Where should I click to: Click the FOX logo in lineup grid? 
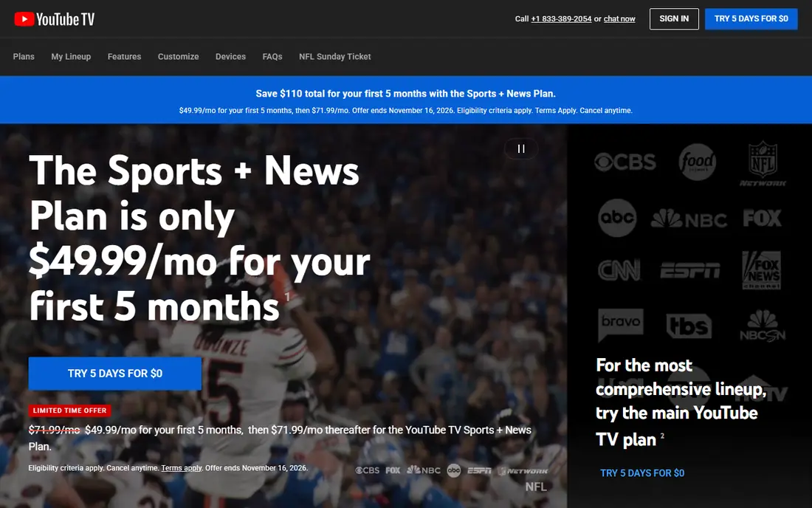click(x=762, y=218)
